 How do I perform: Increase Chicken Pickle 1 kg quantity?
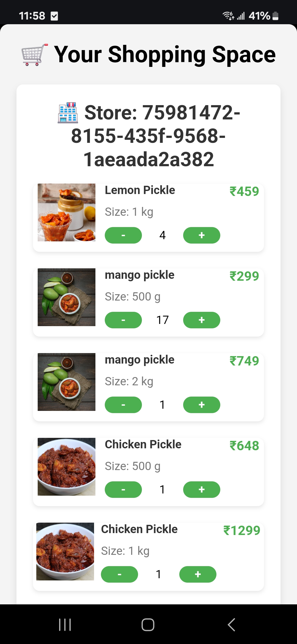pos(198,574)
